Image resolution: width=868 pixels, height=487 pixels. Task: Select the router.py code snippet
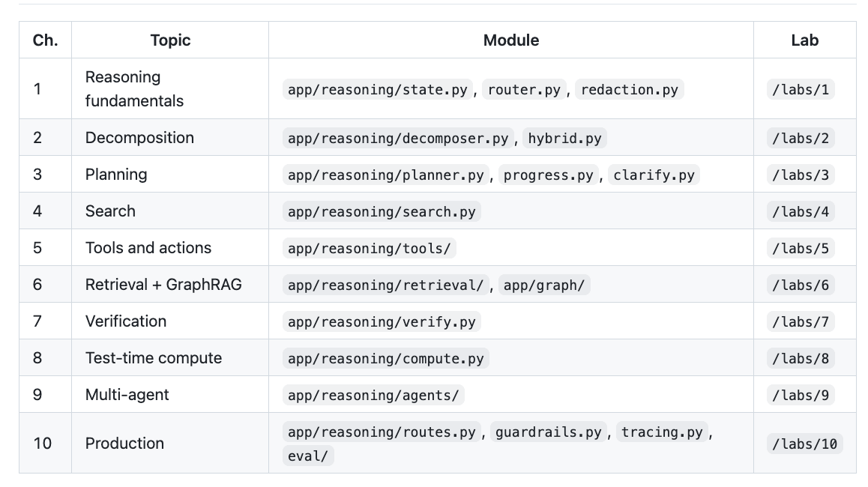(524, 90)
